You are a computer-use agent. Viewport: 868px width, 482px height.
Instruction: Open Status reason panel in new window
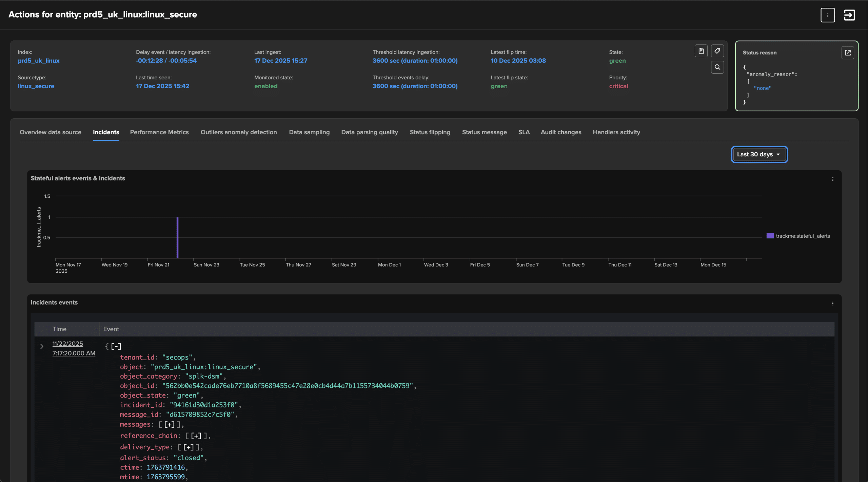pos(848,53)
